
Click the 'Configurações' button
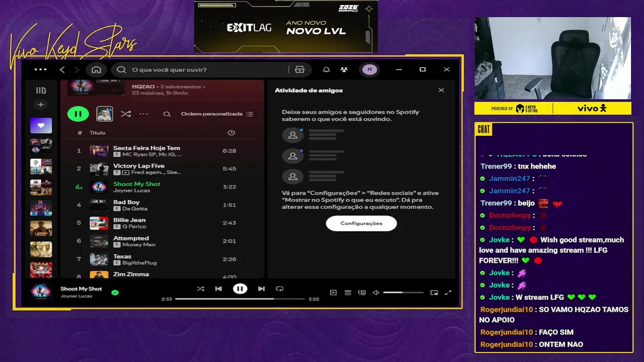361,223
